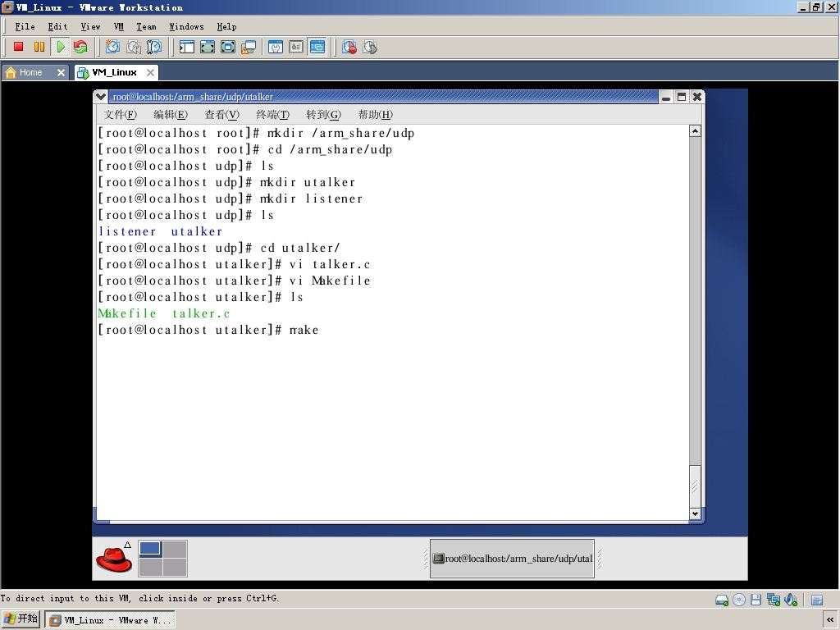
Task: Click the red Power Off (stop) button
Action: coord(18,47)
